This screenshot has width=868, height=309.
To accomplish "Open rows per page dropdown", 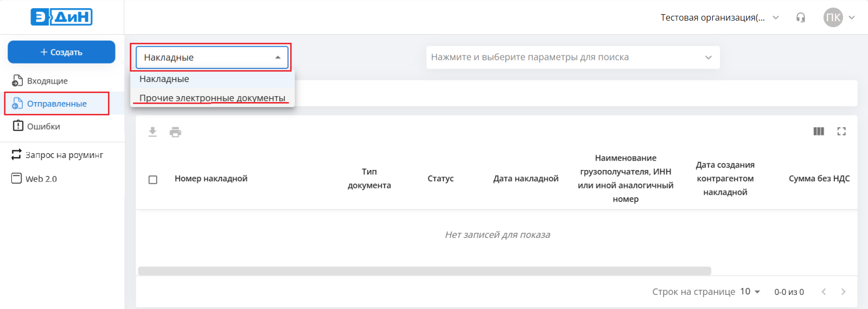I will (x=751, y=292).
